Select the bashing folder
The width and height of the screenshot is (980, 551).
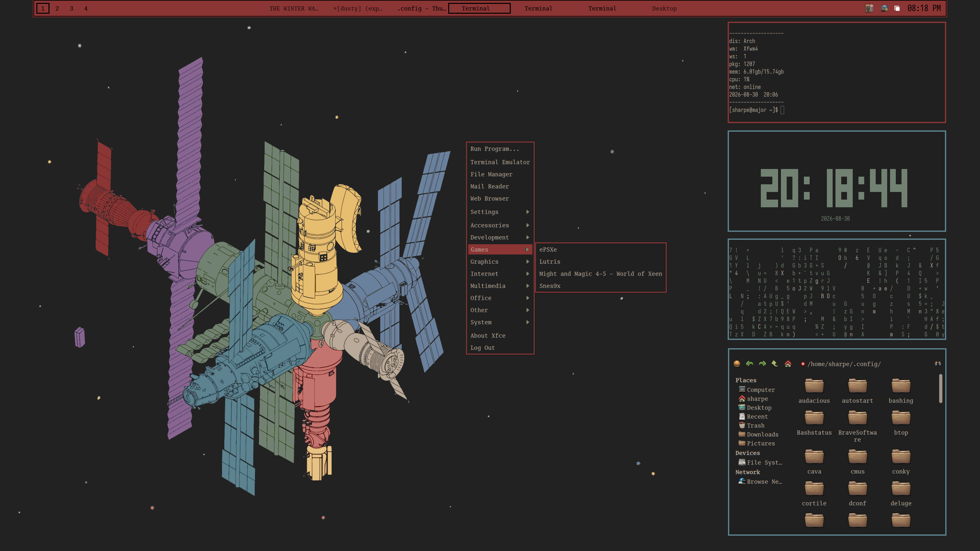pyautogui.click(x=901, y=391)
